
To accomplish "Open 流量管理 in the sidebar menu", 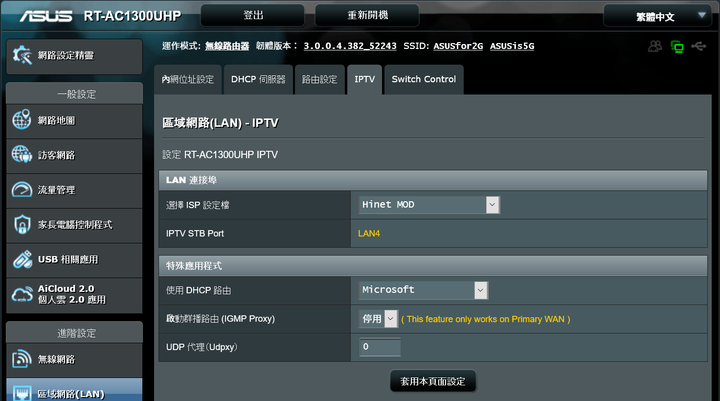I will [x=74, y=191].
